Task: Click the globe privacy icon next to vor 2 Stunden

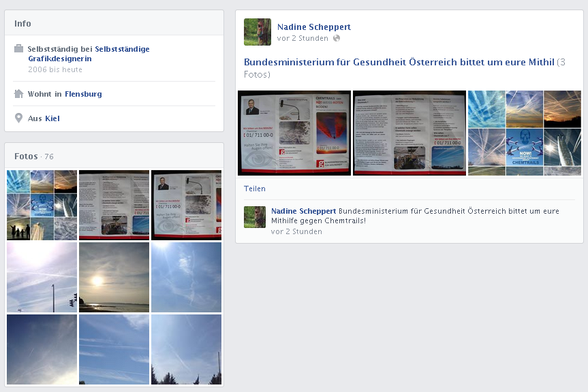Action: pos(337,38)
